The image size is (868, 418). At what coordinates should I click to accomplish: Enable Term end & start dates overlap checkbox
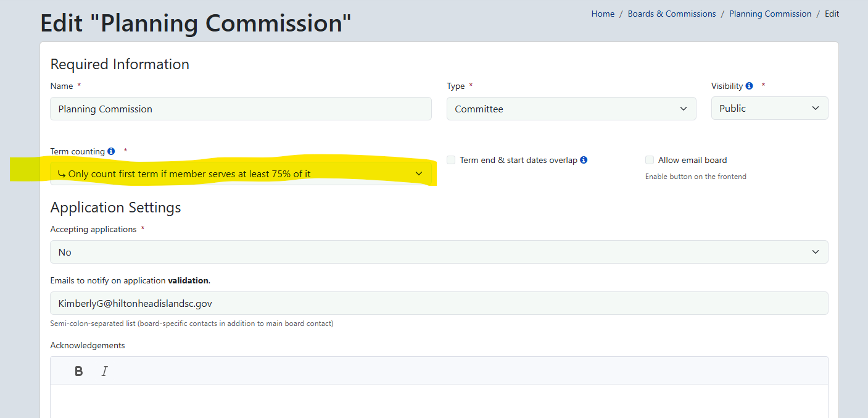click(451, 160)
